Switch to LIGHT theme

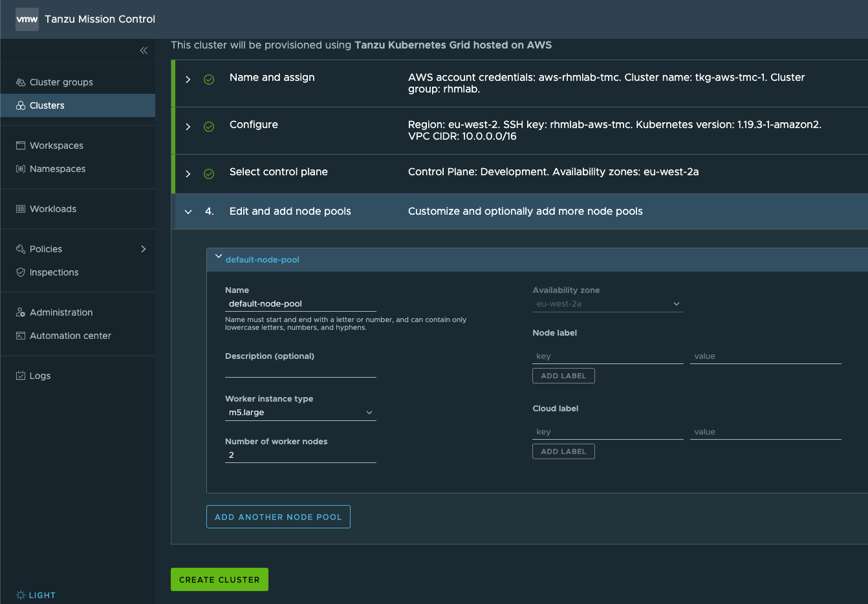(x=36, y=595)
